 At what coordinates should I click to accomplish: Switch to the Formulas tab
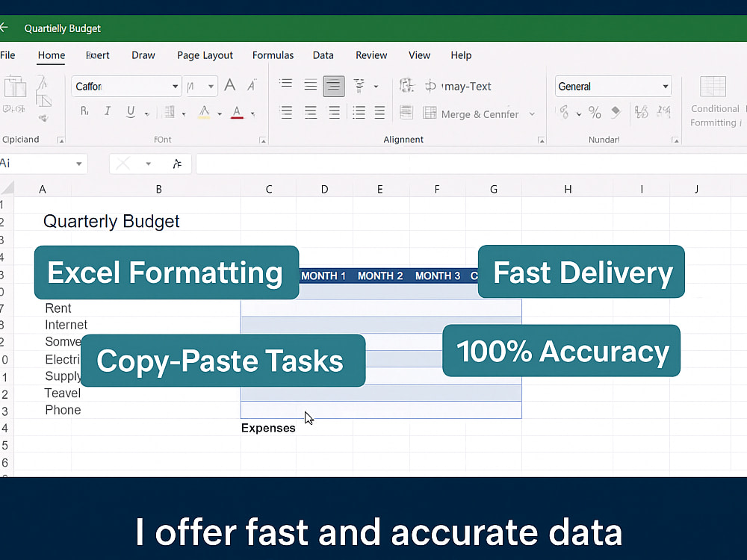[273, 55]
